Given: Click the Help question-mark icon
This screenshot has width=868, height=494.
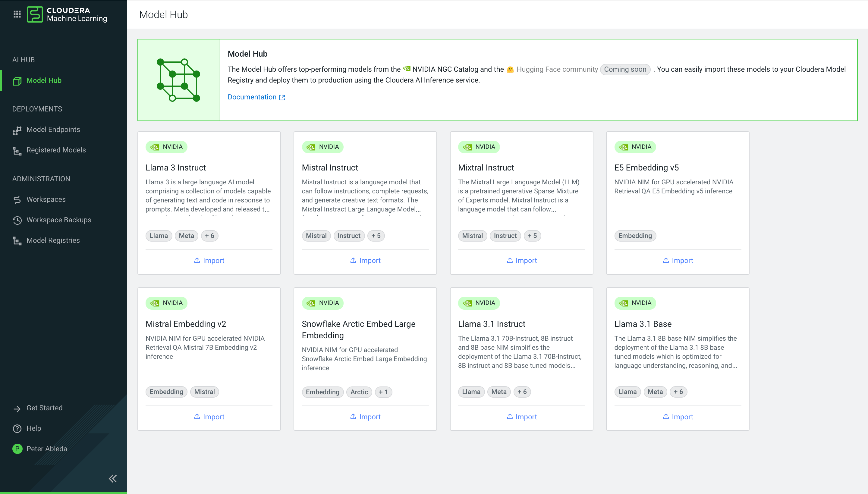Looking at the screenshot, I should 17,428.
